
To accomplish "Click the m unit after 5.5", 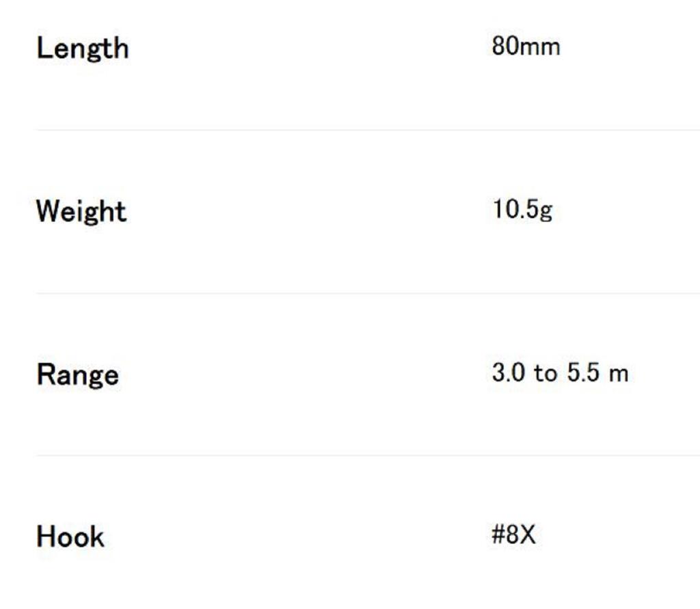I will [x=619, y=374].
